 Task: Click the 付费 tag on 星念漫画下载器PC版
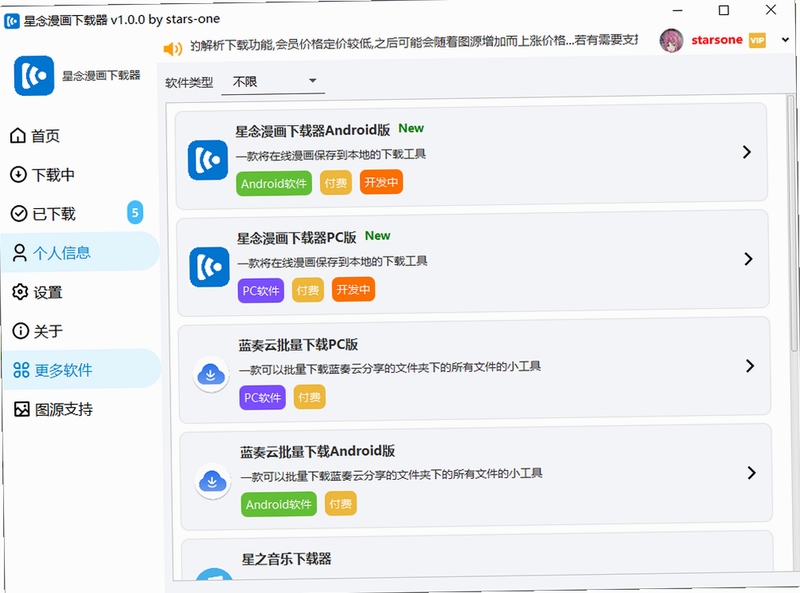[x=308, y=290]
